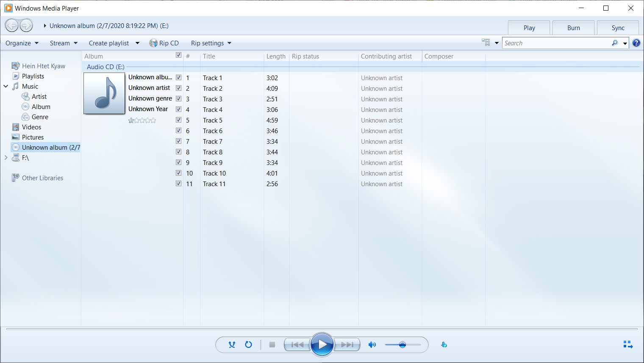644x363 pixels.
Task: Uncheck Track 11 checkbox
Action: [x=178, y=184]
